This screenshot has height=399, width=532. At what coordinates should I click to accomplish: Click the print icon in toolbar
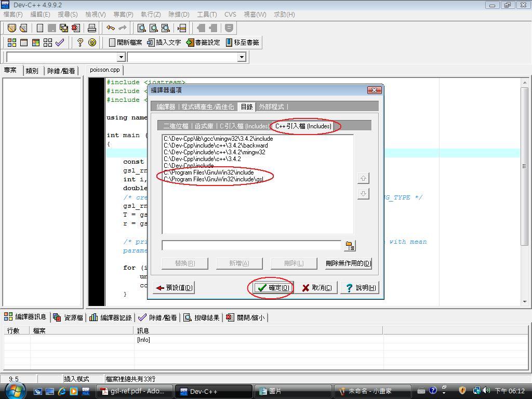pyautogui.click(x=92, y=28)
